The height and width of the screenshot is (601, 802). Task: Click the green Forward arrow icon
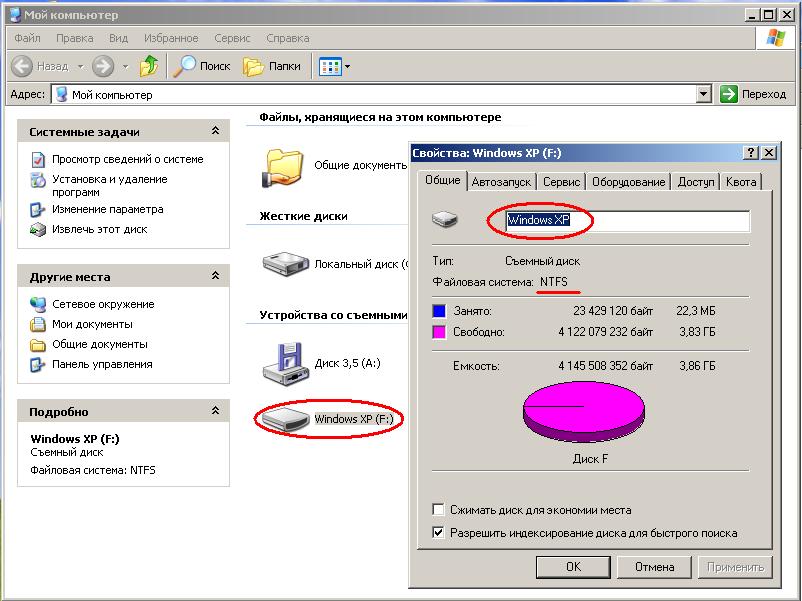103,66
